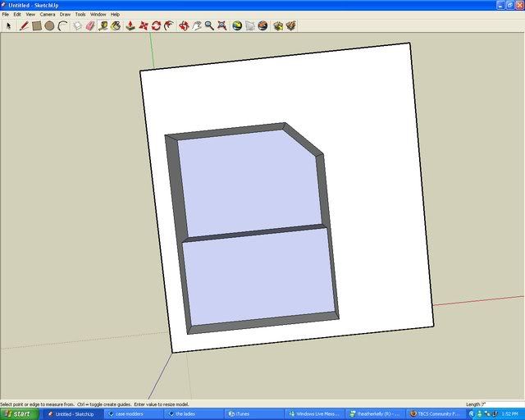Select the Tape Measure tool
525x420 pixels.
click(x=103, y=25)
